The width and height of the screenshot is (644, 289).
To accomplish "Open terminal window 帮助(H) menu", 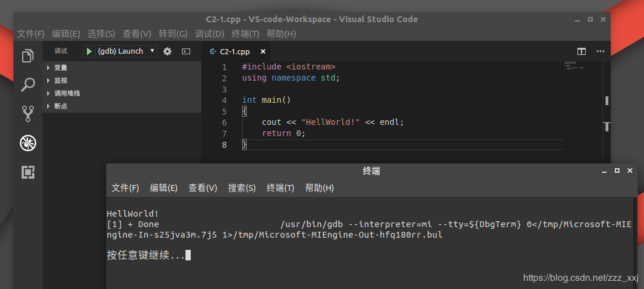I will (320, 188).
